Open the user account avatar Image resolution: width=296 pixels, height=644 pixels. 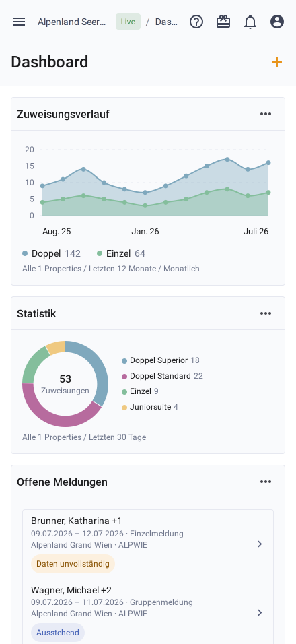(x=277, y=22)
